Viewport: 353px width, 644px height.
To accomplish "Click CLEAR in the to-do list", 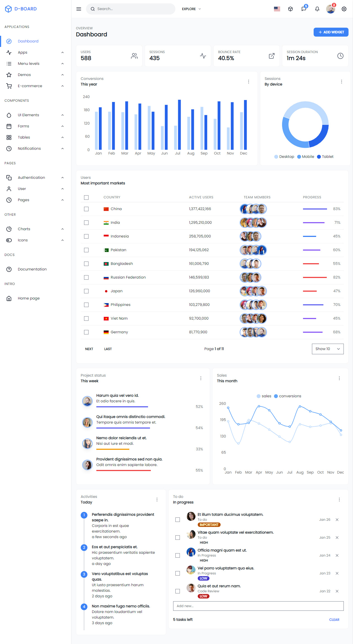I will (334, 620).
